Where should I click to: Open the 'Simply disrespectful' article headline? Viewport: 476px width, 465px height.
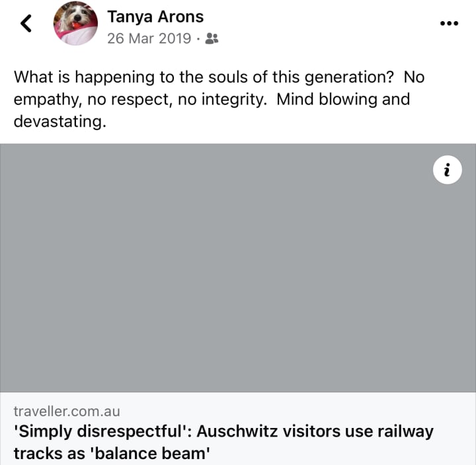coord(223,443)
